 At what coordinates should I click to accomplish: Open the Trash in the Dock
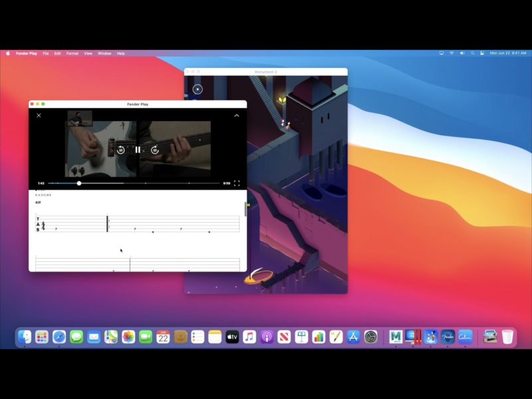click(507, 337)
